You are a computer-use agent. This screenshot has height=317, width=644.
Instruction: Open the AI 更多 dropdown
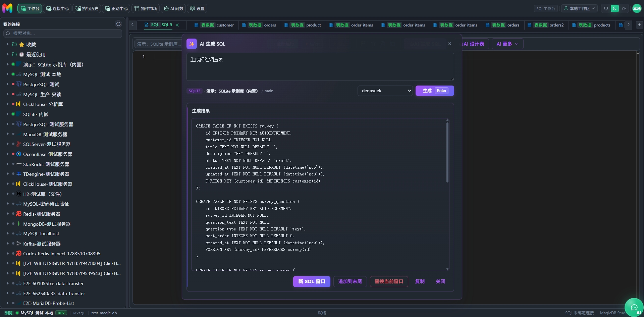507,44
